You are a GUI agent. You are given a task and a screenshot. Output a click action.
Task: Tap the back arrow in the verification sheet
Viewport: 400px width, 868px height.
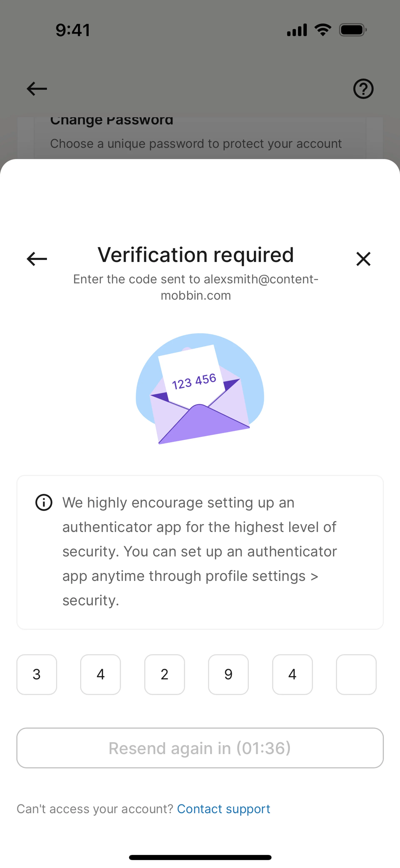click(37, 259)
